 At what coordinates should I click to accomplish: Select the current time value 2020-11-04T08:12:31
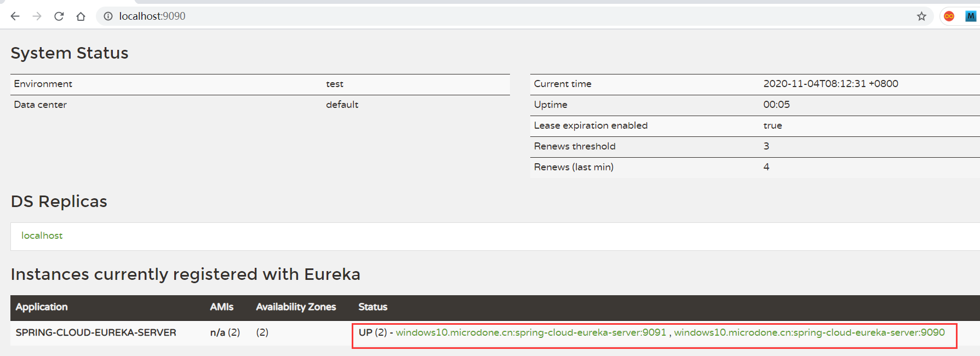(831, 84)
